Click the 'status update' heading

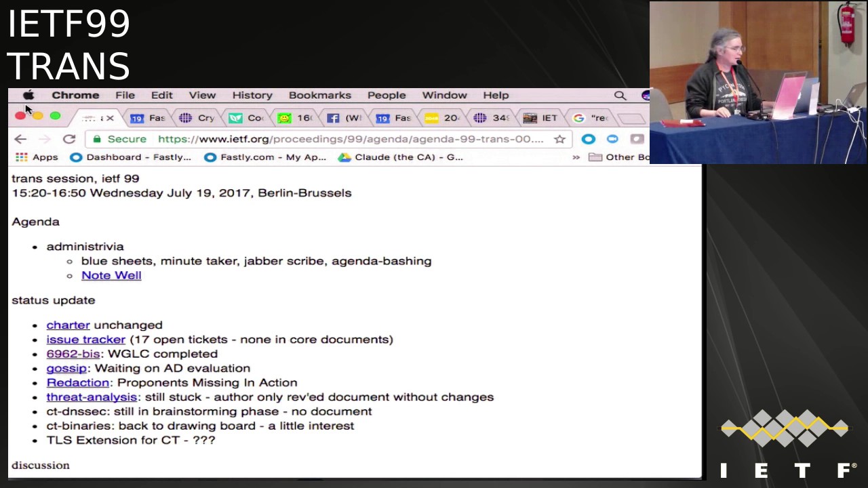(54, 300)
